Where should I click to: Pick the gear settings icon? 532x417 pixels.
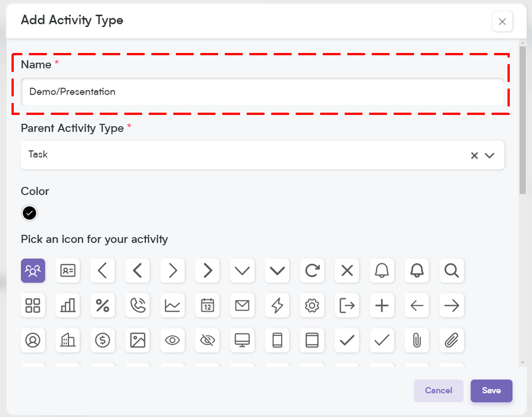(312, 305)
